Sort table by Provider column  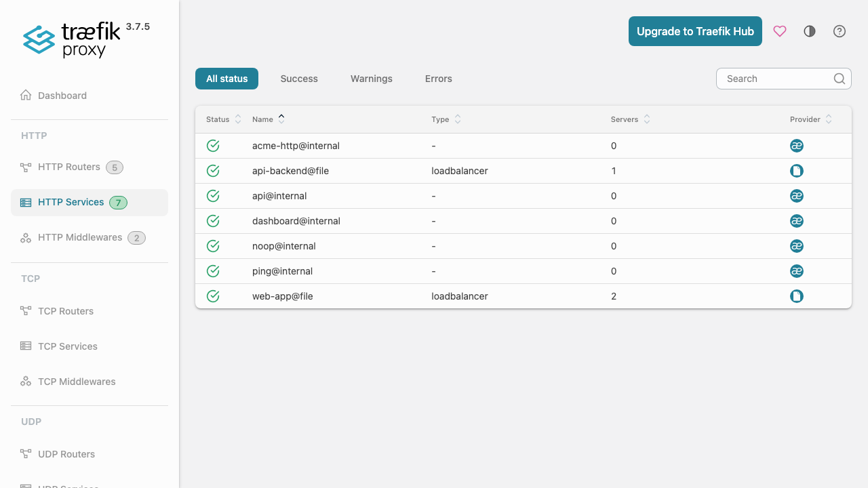[x=811, y=119]
